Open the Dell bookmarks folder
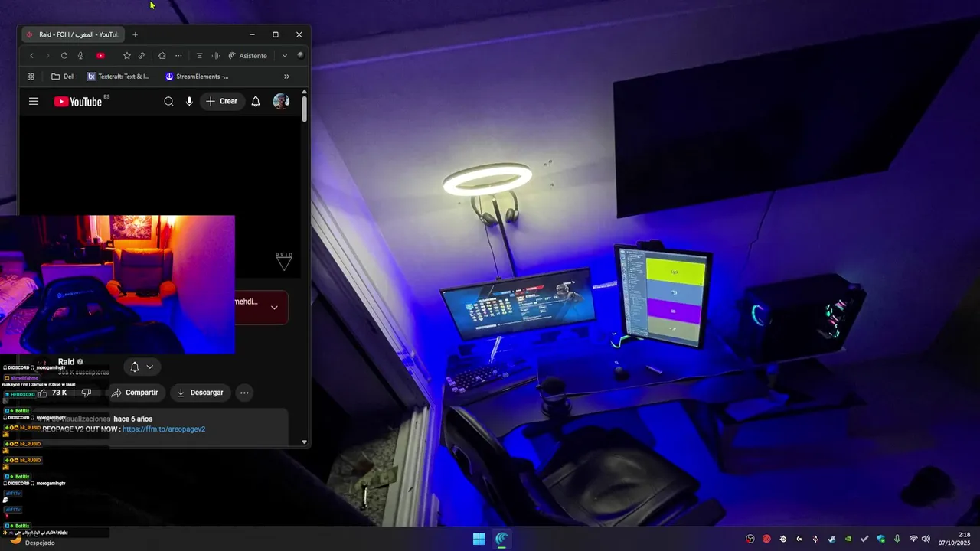Viewport: 980px width, 551px height. click(x=63, y=77)
